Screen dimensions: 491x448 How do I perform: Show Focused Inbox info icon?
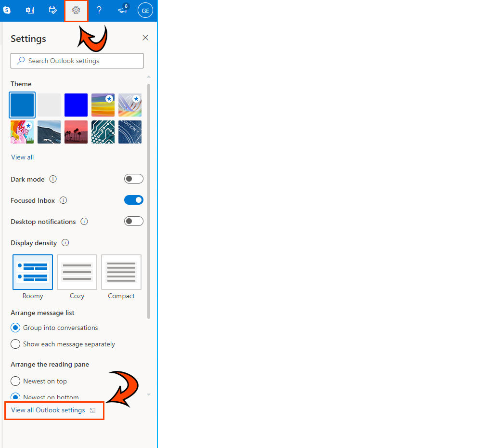coord(63,200)
